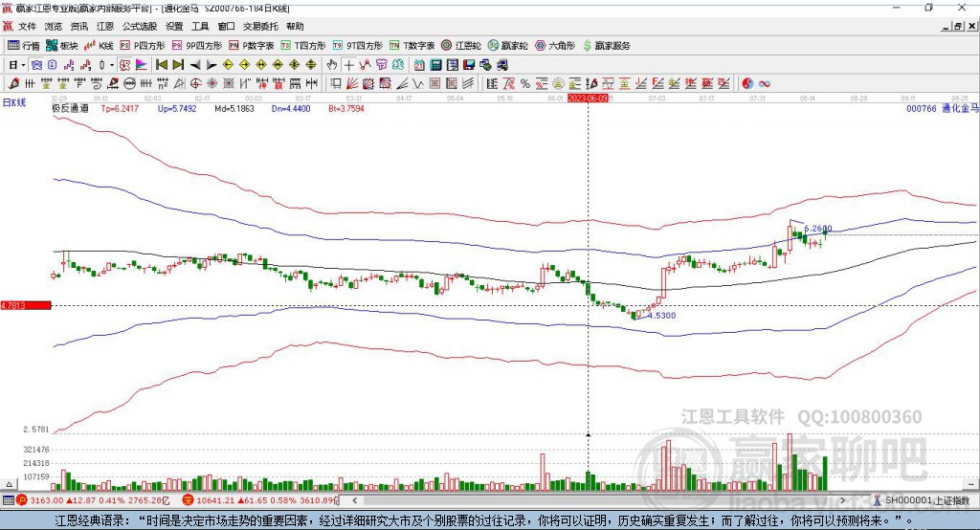Open the 9T四方形 tool
The height and width of the screenshot is (530, 980).
(358, 46)
